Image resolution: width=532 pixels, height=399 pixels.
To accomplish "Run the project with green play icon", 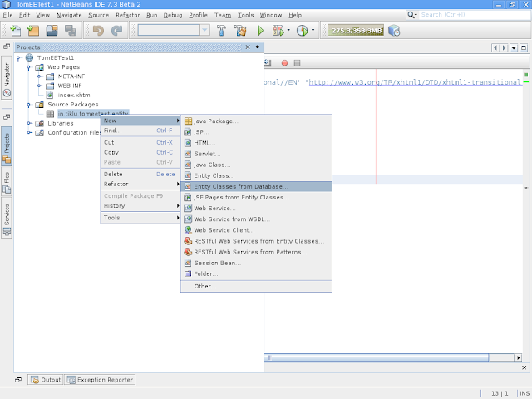I will 260,31.
